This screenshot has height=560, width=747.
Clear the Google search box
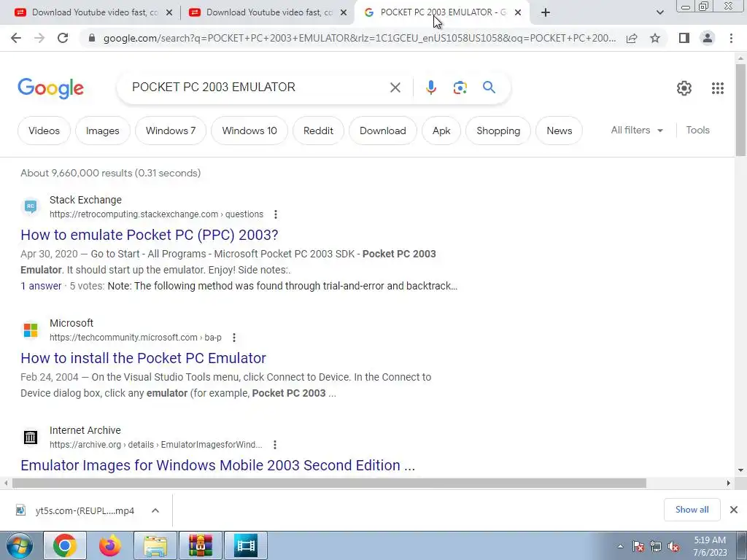(x=395, y=87)
